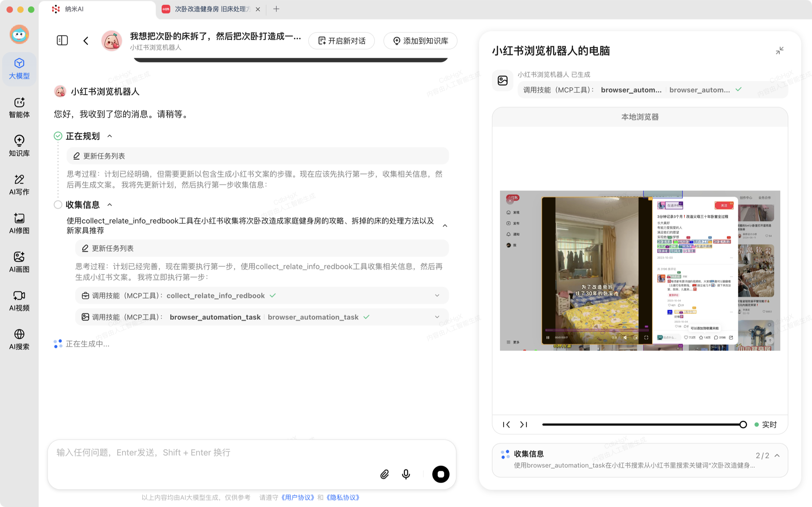This screenshot has width=812, height=507.
Task: Open the 智能体 sidebar section
Action: (19, 108)
